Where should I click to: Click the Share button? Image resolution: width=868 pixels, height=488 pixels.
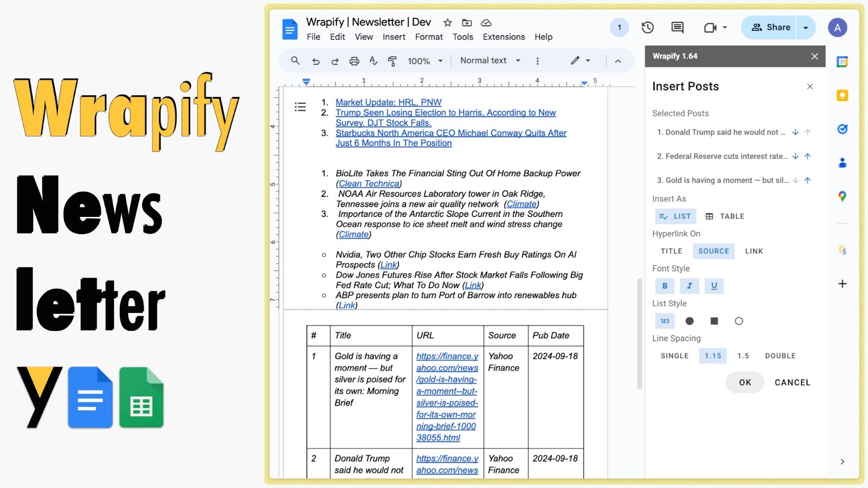(770, 28)
